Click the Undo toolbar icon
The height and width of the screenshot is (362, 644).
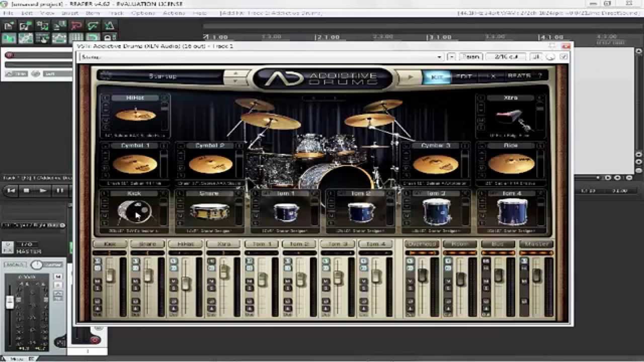(x=76, y=26)
